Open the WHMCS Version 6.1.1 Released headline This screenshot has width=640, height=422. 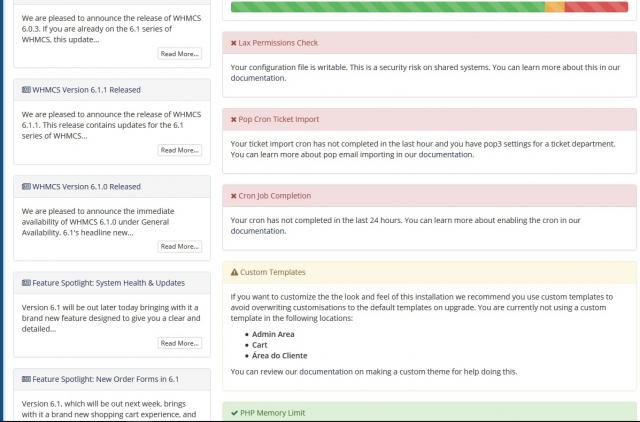click(x=87, y=90)
